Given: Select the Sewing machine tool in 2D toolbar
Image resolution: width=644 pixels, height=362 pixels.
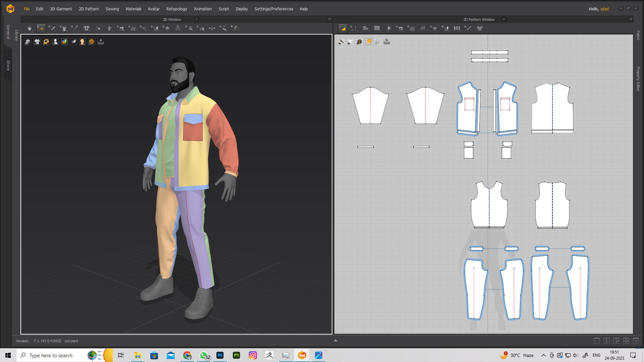Looking at the screenshot, I should click(400, 28).
